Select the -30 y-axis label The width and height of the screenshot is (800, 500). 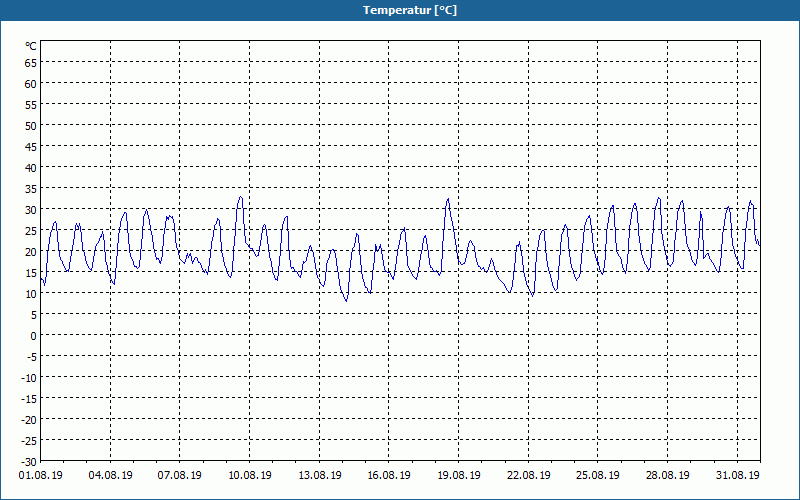[29, 462]
